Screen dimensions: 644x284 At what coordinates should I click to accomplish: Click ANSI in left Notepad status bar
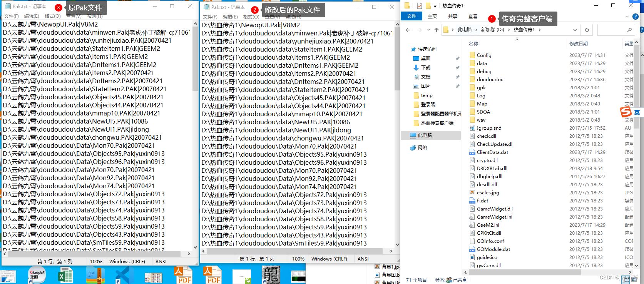161,262
